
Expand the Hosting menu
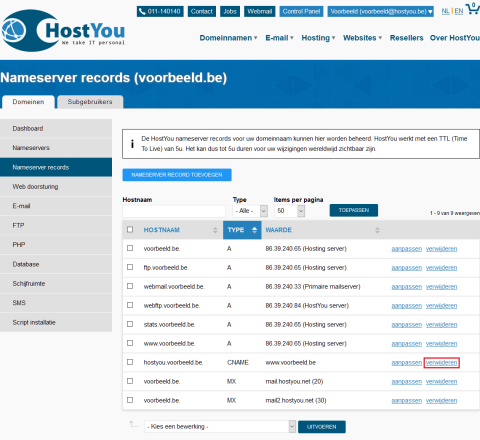coord(318,38)
